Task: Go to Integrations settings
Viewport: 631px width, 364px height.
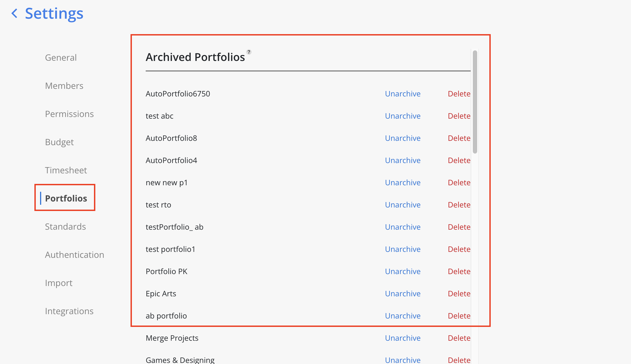Action: point(69,311)
